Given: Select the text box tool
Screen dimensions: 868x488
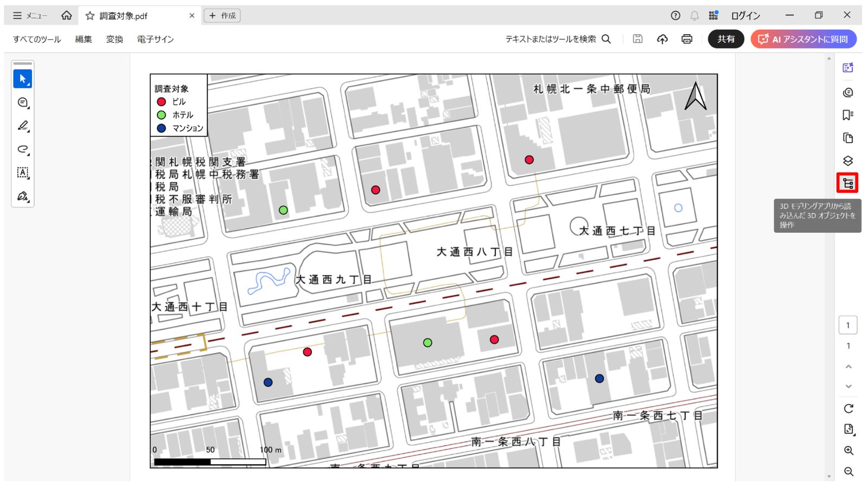Looking at the screenshot, I should point(23,173).
